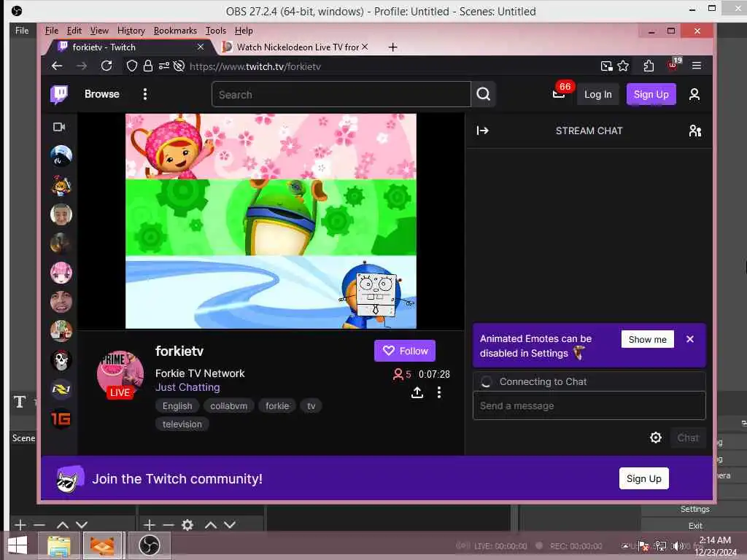Viewport: 747px width, 560px height.
Task: Click the television tag
Action: (182, 424)
